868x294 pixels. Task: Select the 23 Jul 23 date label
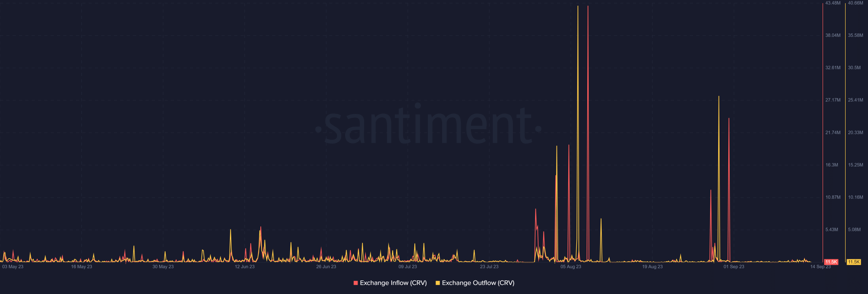(x=489, y=267)
